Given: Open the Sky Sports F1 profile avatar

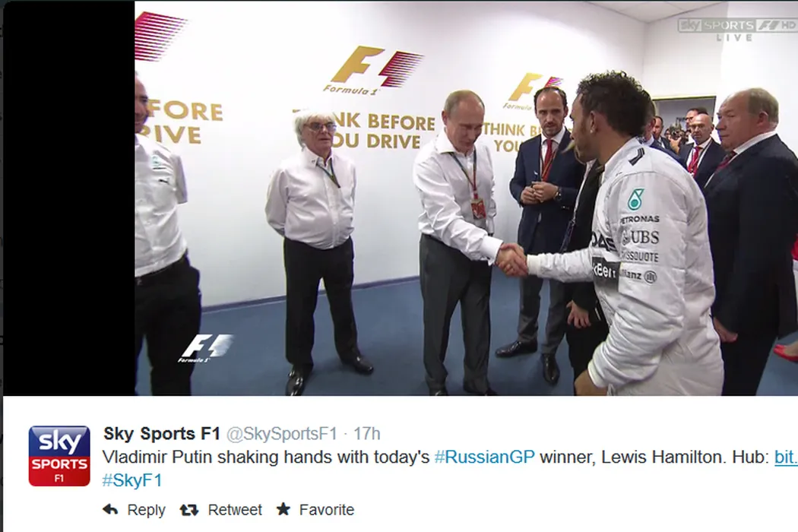Looking at the screenshot, I should pos(59,456).
